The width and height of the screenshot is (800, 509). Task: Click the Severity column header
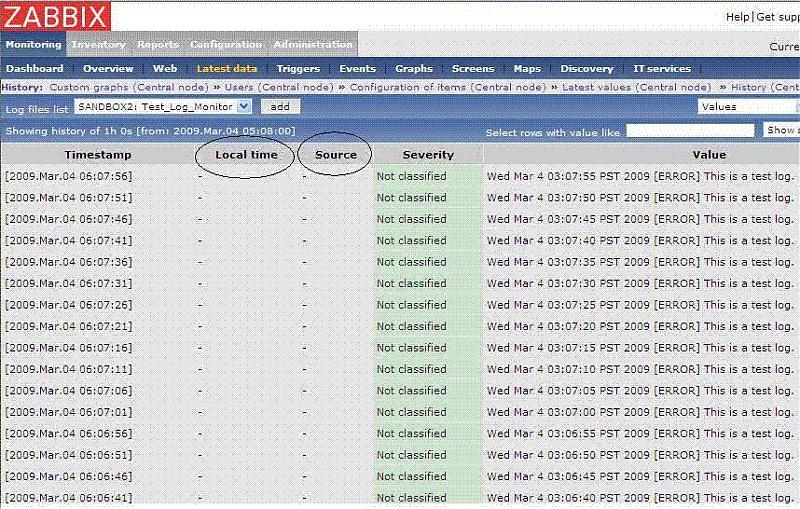(428, 155)
